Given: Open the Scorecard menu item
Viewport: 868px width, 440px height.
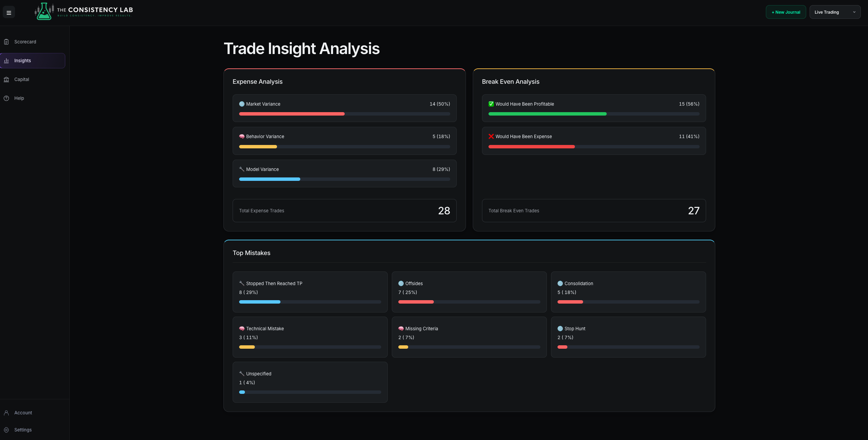Looking at the screenshot, I should (32, 42).
